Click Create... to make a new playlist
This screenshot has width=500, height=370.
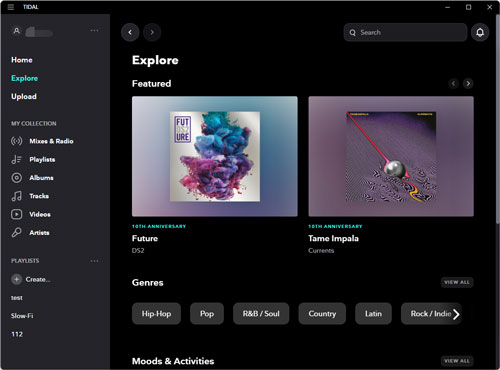(x=38, y=279)
